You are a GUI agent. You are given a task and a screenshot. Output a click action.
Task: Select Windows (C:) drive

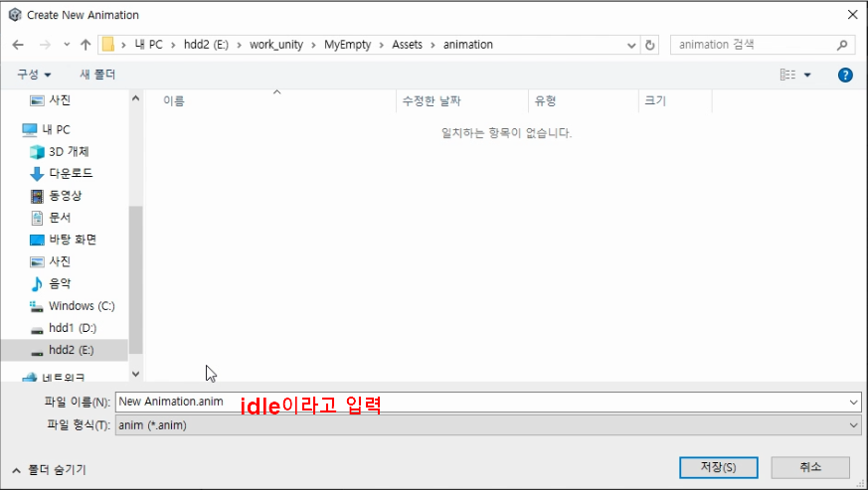(x=82, y=305)
